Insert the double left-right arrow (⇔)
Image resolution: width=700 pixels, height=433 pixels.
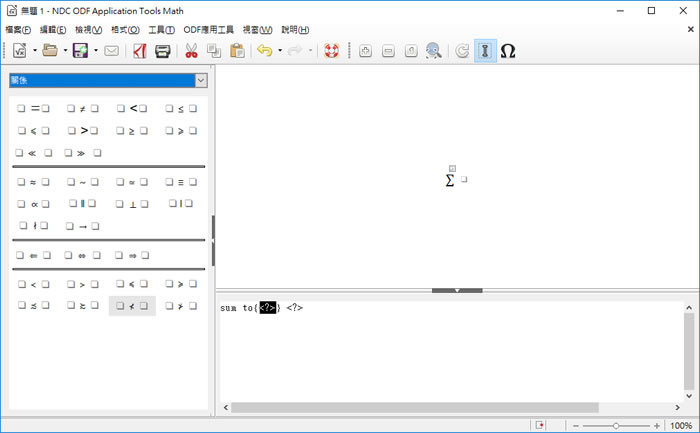pyautogui.click(x=83, y=255)
